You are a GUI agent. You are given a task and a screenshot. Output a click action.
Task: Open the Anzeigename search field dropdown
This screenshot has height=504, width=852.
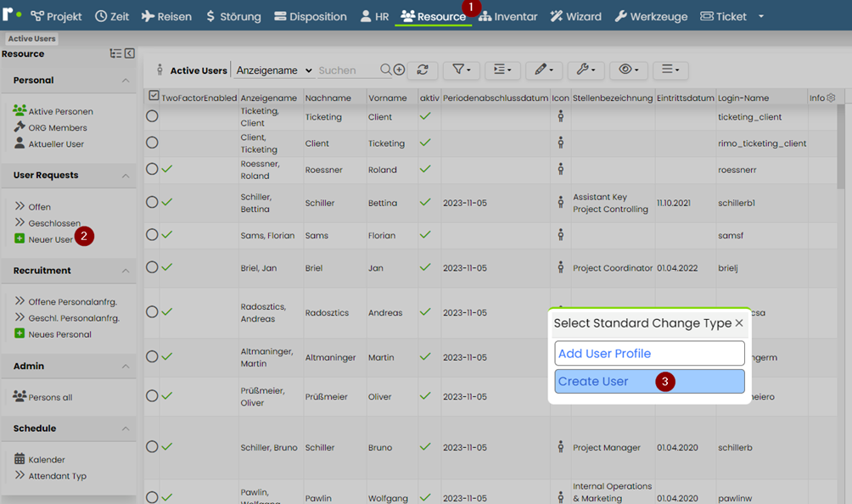(274, 70)
